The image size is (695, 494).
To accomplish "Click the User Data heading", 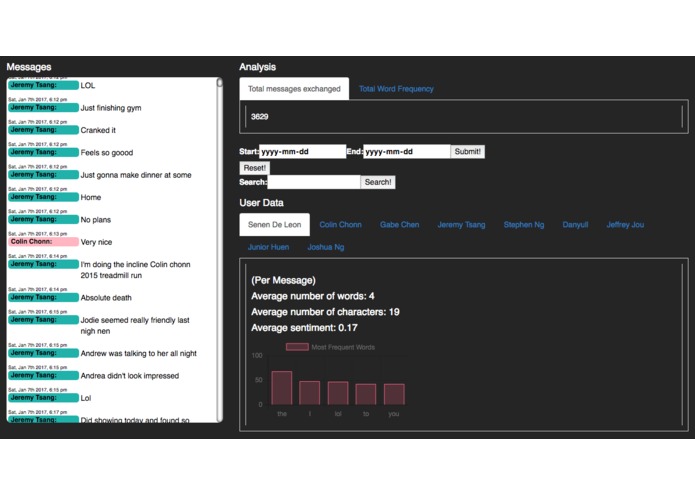I will point(262,202).
